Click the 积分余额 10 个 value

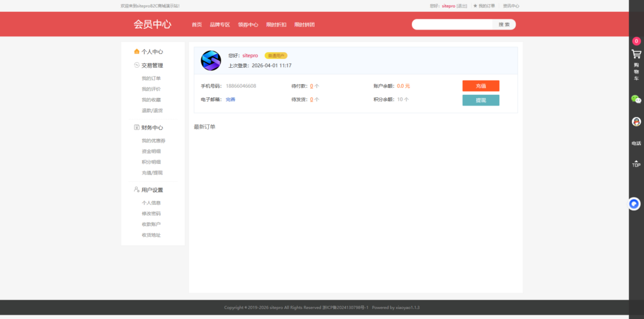[403, 100]
